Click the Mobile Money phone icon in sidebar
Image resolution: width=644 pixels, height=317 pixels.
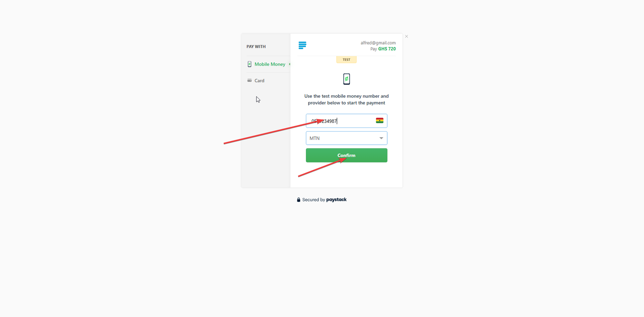click(x=250, y=64)
